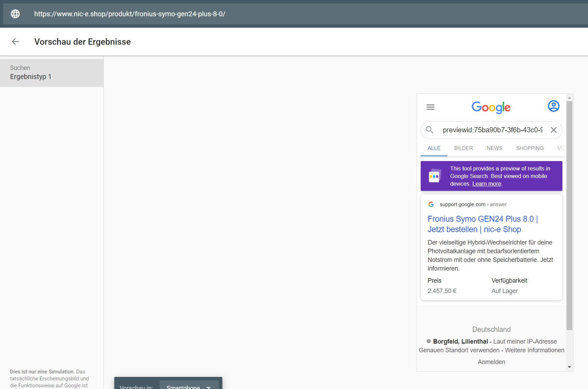
Task: Click the Deutschland footer text
Action: pyautogui.click(x=491, y=329)
